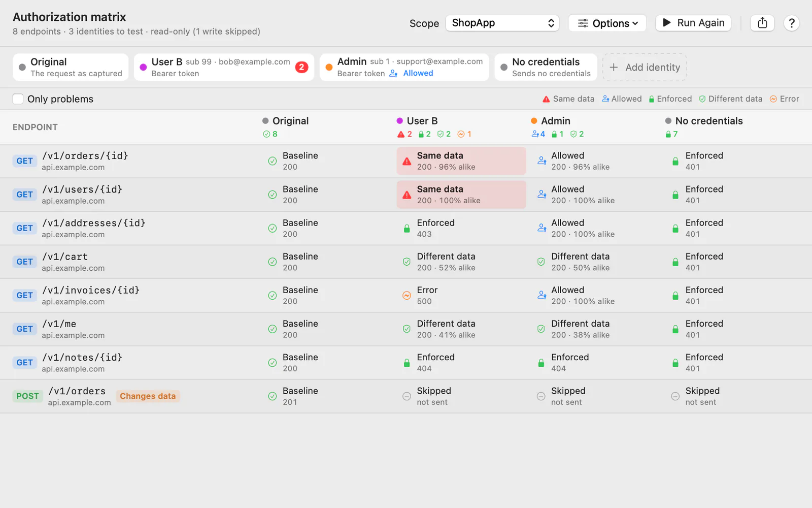Click the POST method badge of /v1/orders
The width and height of the screenshot is (812, 508).
[x=27, y=396]
